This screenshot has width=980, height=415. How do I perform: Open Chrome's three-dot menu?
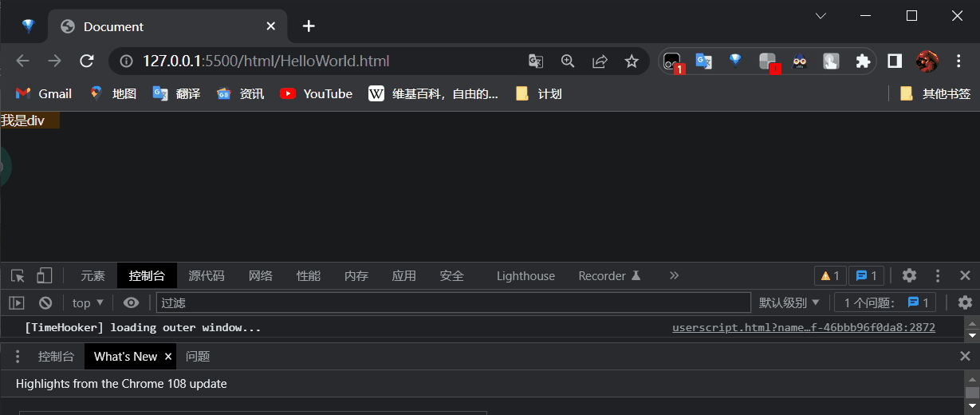[x=958, y=61]
